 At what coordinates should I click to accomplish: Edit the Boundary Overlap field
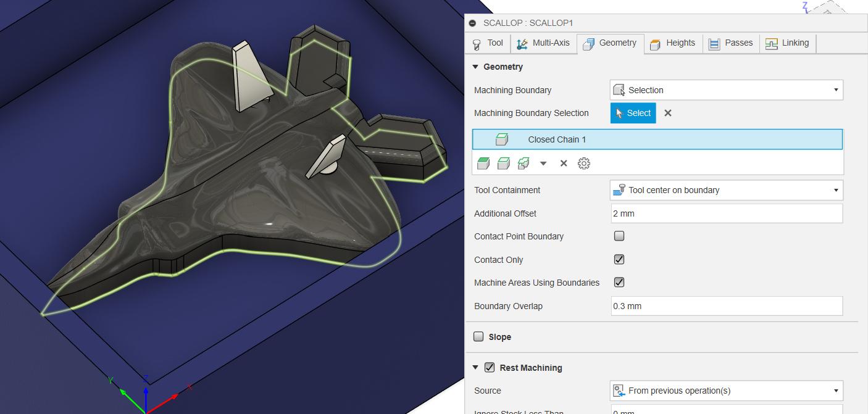[x=727, y=306]
